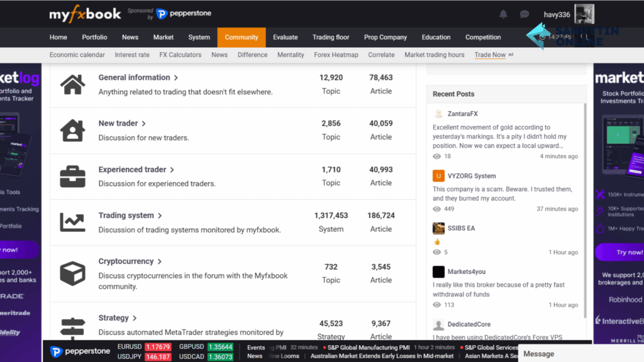Click the General information house icon
The width and height of the screenshot is (644, 362).
pyautogui.click(x=73, y=84)
